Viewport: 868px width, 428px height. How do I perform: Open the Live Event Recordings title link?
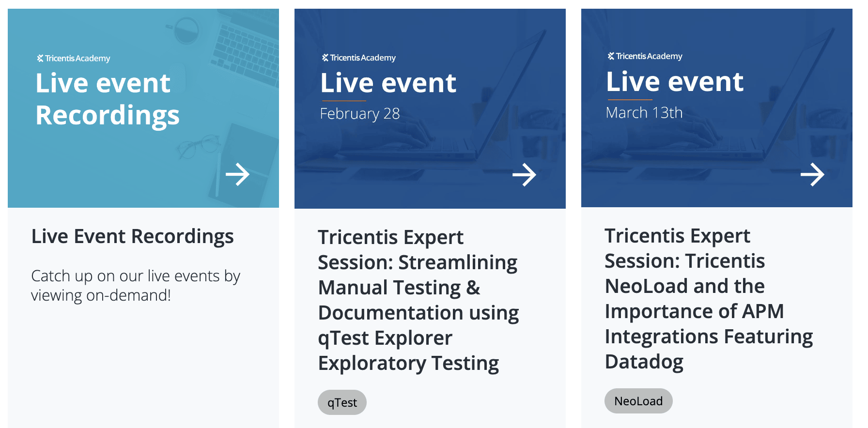coord(132,236)
